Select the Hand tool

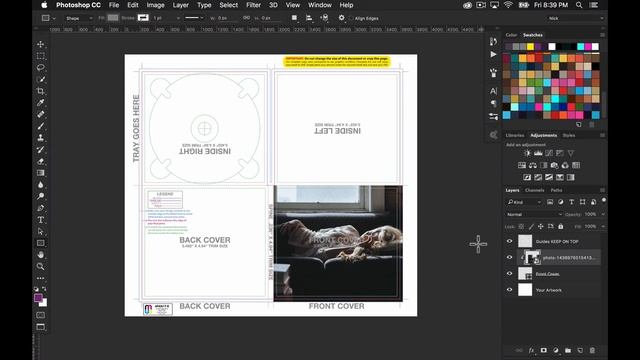point(40,255)
